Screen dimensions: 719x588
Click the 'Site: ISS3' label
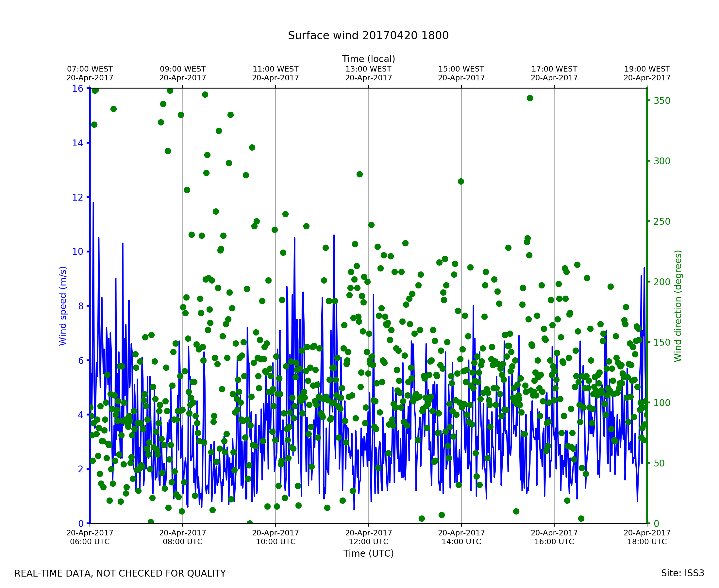pos(682,573)
